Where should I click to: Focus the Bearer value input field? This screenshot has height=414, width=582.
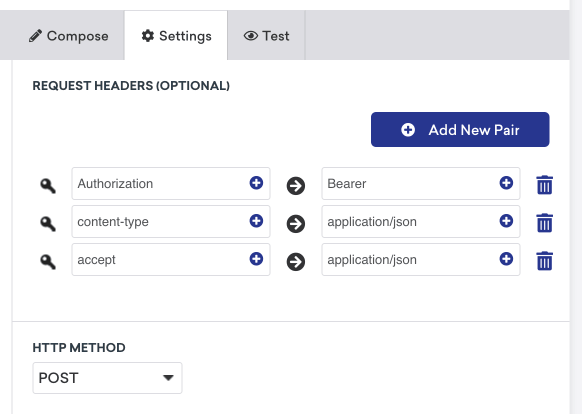[x=421, y=183]
